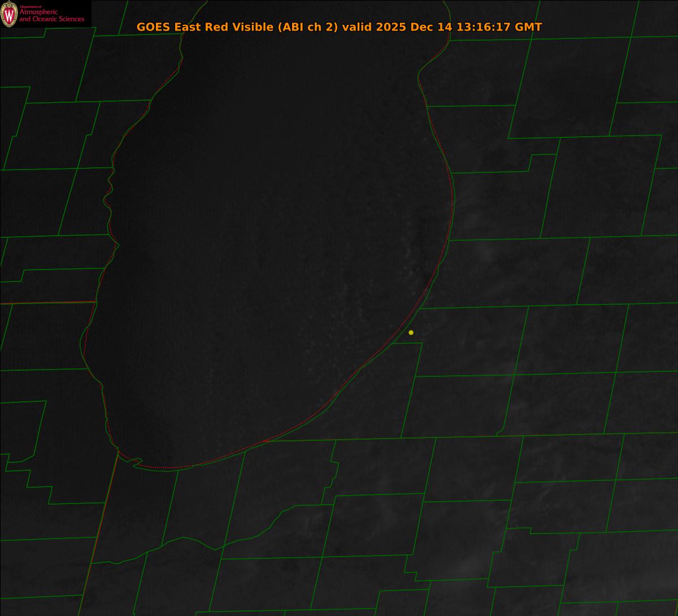Click the "13:16:17" timestamp
Image resolution: width=678 pixels, height=616 pixels.
pos(483,27)
